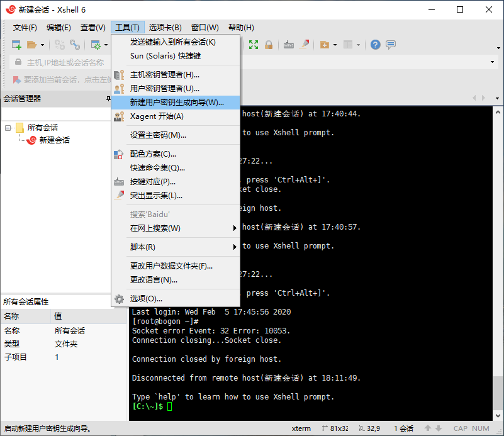
Task: Select Sun (Solaris) 快捷键 entry
Action: [176, 56]
